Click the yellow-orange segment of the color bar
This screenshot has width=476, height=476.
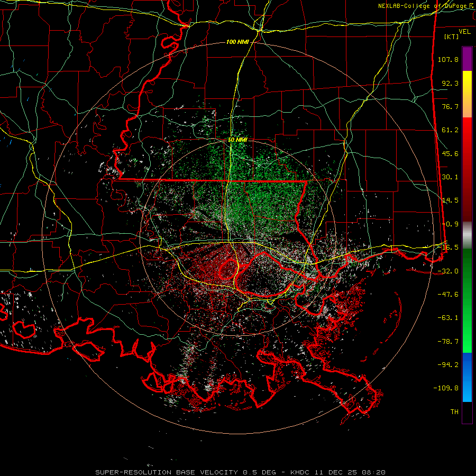tap(467, 94)
